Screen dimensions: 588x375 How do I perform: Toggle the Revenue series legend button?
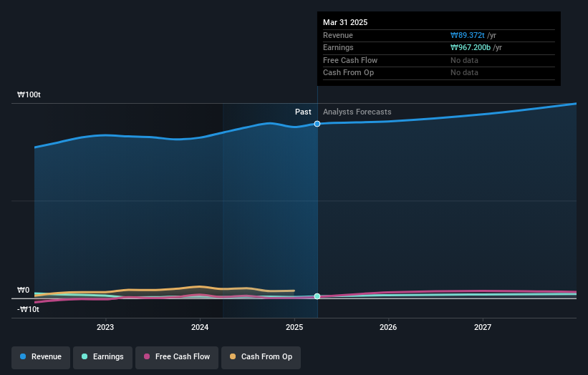click(41, 357)
